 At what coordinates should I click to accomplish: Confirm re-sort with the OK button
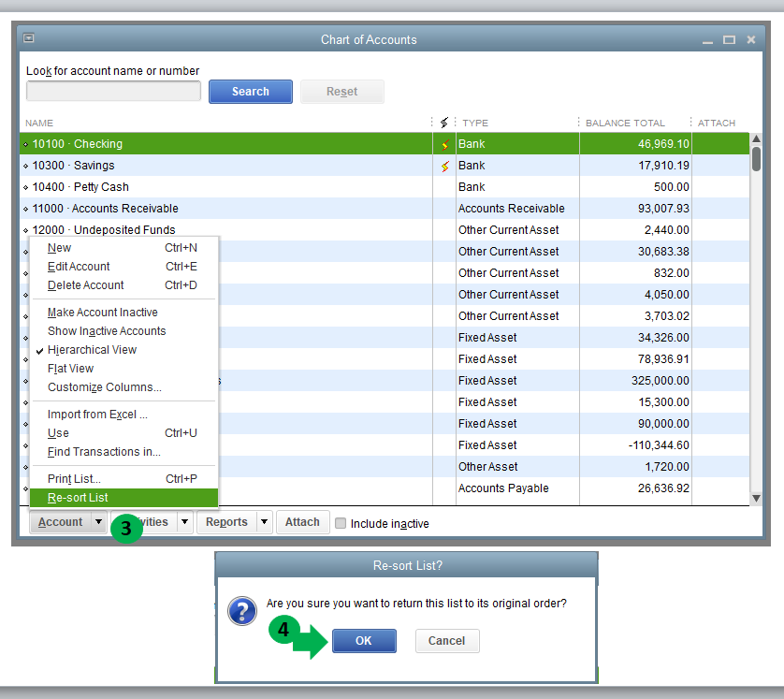click(x=364, y=641)
